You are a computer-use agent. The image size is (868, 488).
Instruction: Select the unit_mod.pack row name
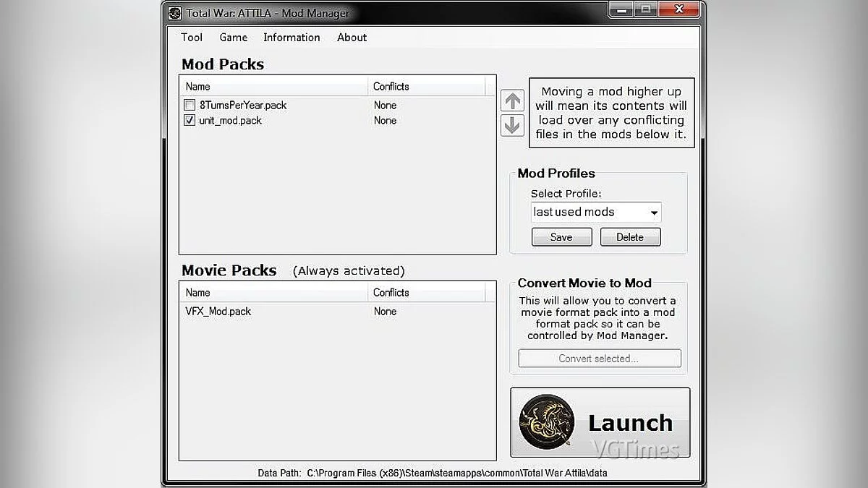click(230, 121)
